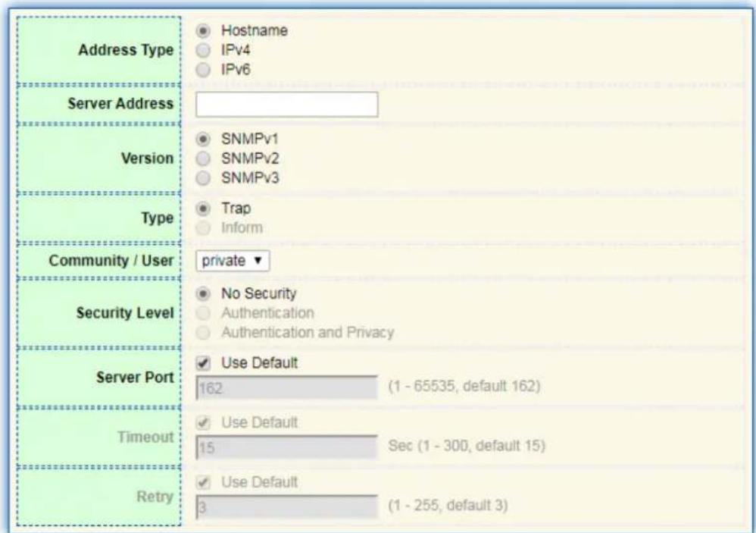Click the '(1 - 255, default 3)' hint text
Image resolution: width=756 pixels, height=533 pixels.
tap(448, 506)
